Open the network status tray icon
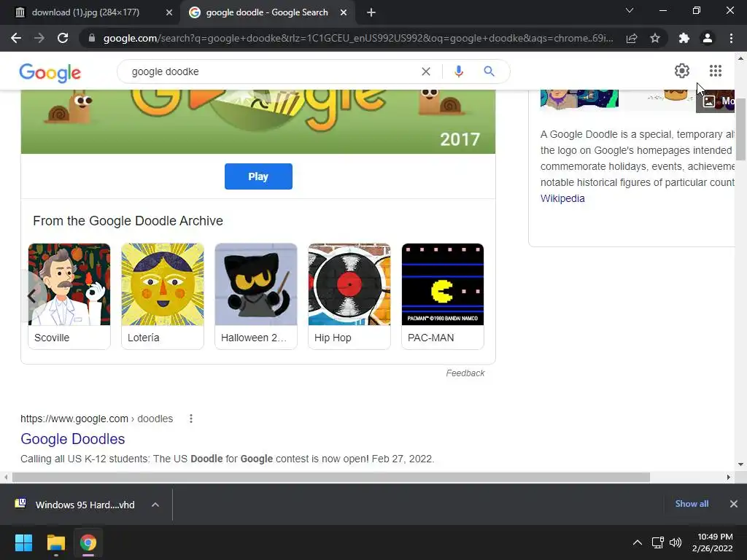 click(658, 542)
